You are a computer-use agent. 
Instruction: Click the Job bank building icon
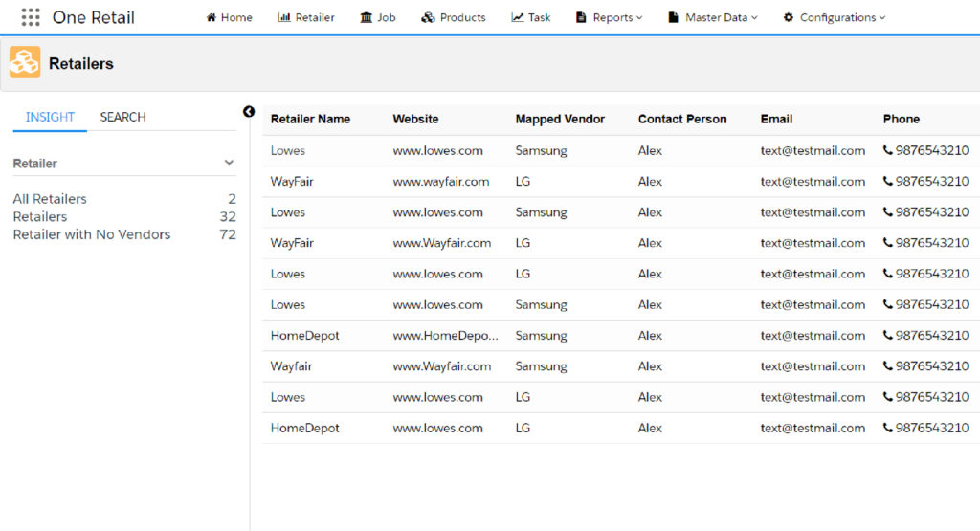[x=367, y=17]
